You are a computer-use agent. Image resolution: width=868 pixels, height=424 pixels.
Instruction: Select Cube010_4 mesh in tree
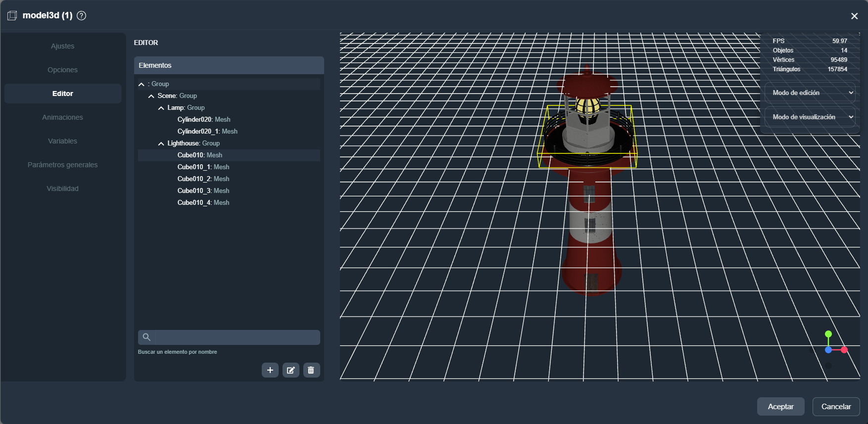[x=203, y=202]
